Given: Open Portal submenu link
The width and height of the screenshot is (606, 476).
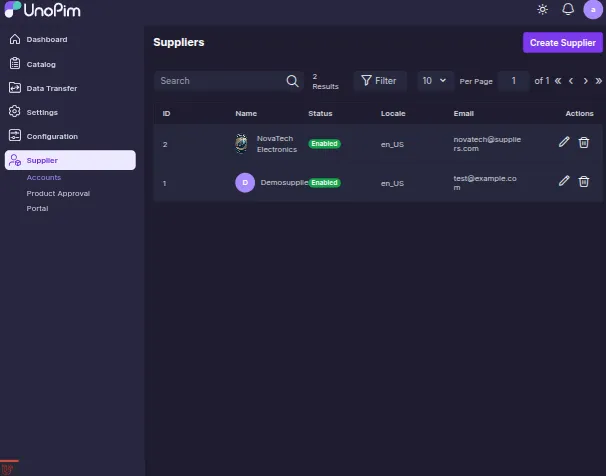Looking at the screenshot, I should 37,208.
